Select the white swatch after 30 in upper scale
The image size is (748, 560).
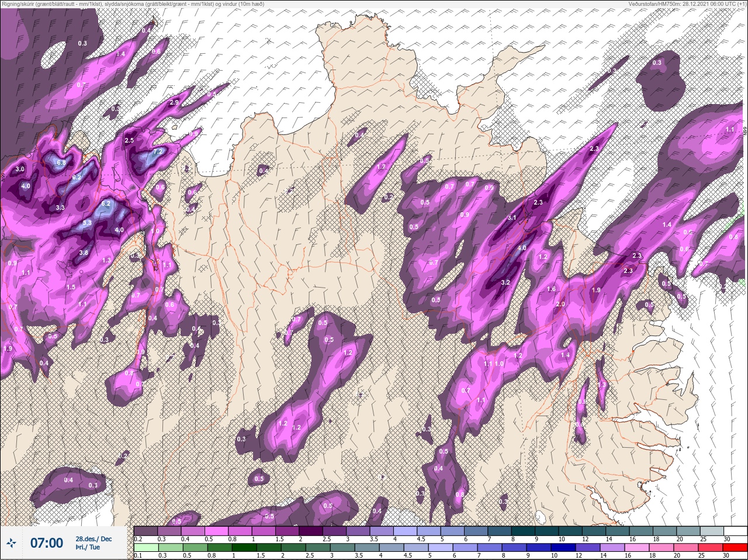(x=735, y=531)
